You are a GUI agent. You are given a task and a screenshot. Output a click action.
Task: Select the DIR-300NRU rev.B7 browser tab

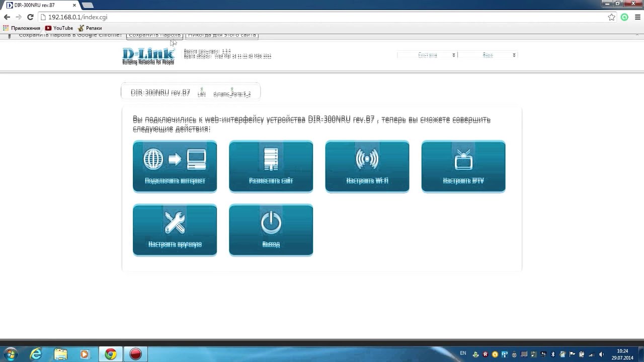[41, 5]
